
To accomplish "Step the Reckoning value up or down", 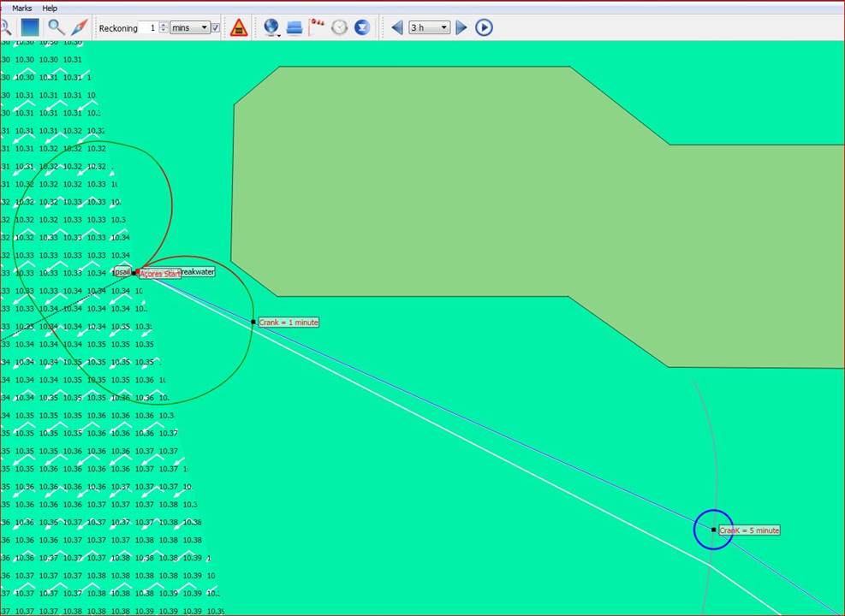I will (164, 27).
